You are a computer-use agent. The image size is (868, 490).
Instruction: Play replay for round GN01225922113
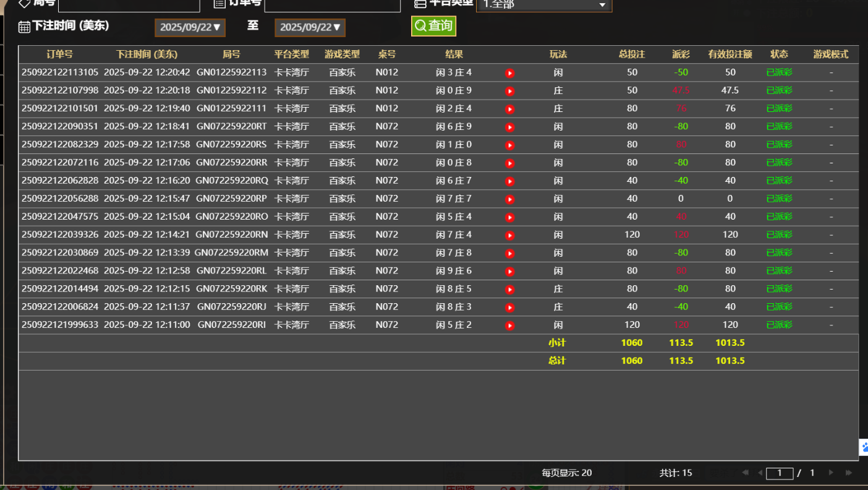coord(509,73)
